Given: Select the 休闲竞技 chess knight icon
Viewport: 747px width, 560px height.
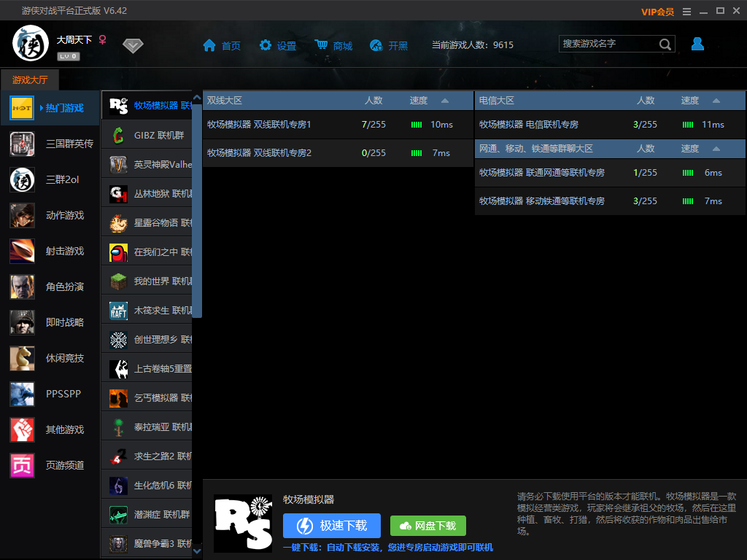Looking at the screenshot, I should pyautogui.click(x=22, y=358).
